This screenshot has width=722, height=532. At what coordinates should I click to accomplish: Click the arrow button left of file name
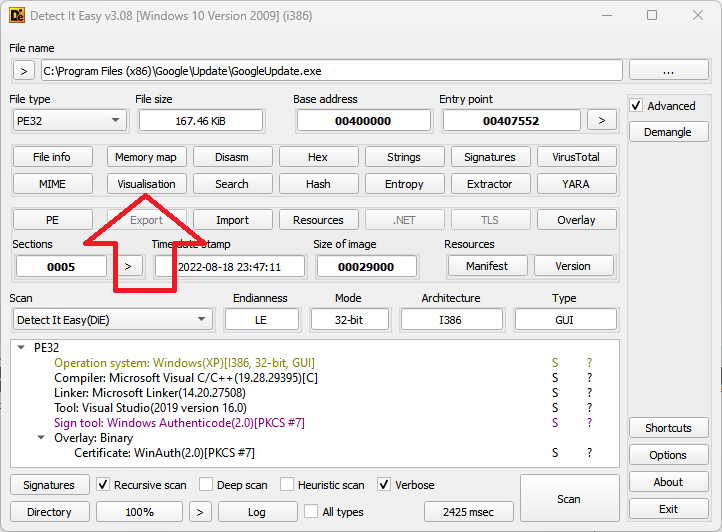click(x=23, y=71)
